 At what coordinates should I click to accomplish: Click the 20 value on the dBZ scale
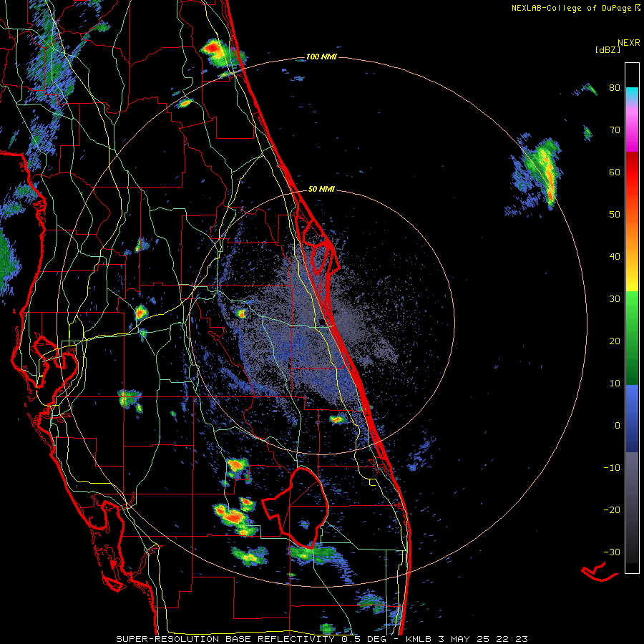click(615, 341)
